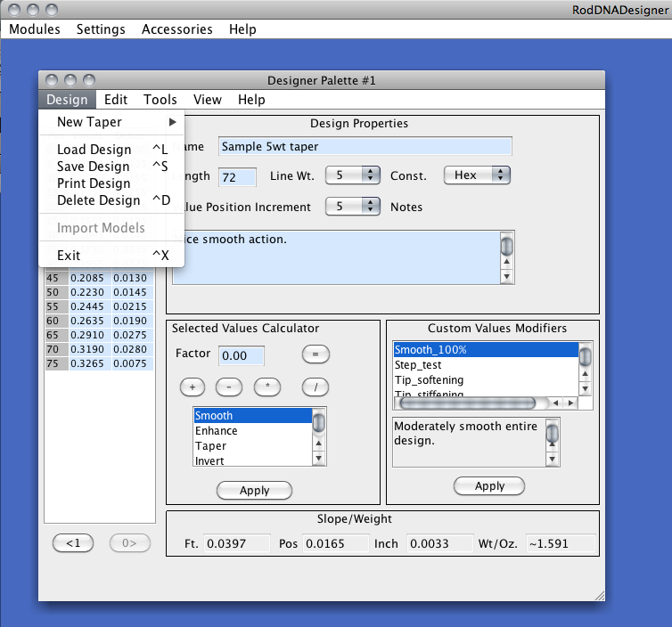672x627 pixels.
Task: Click the modifiers list horizontal scrollbar thumb
Action: (468, 403)
